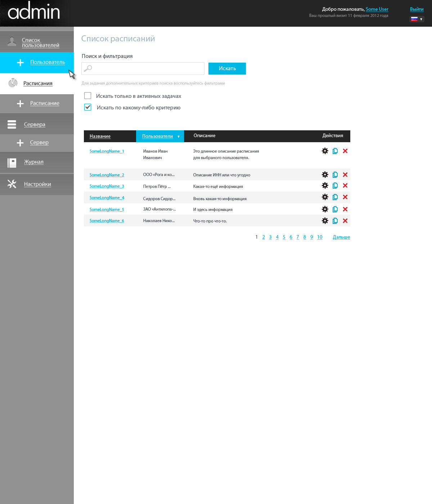
Task: Enable 'Искать только в активных задачах' checkbox
Action: [87, 95]
